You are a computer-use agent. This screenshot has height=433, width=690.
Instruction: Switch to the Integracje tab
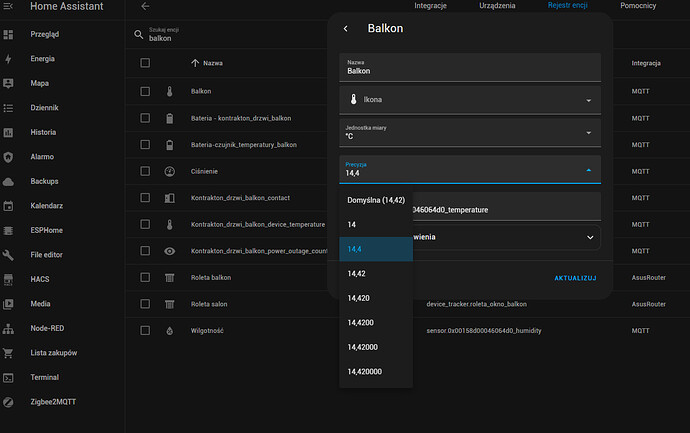point(430,6)
